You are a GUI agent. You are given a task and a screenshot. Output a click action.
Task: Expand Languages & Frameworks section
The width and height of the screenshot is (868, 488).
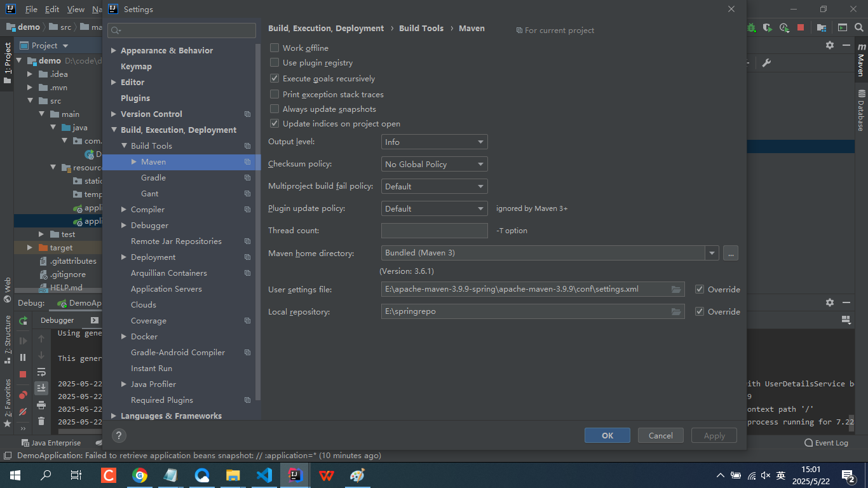[x=114, y=416]
